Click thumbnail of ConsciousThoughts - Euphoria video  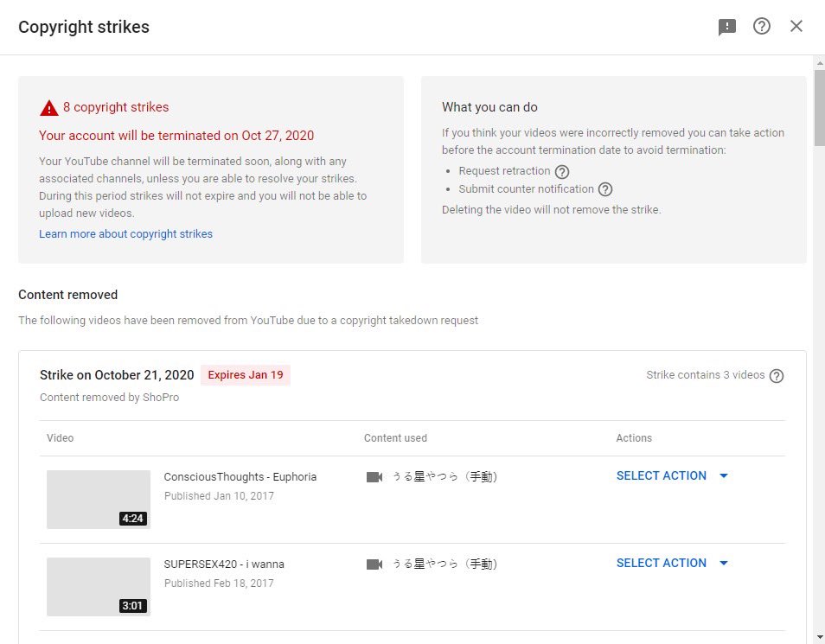click(99, 500)
